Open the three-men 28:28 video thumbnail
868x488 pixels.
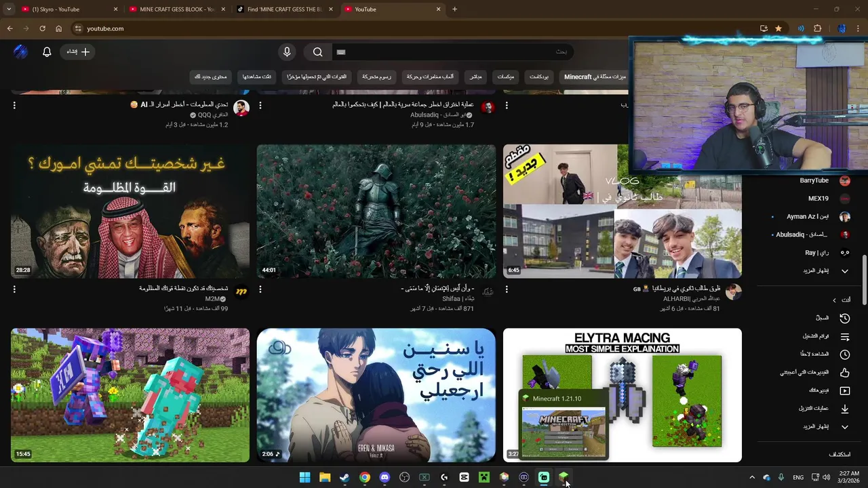[x=130, y=211]
